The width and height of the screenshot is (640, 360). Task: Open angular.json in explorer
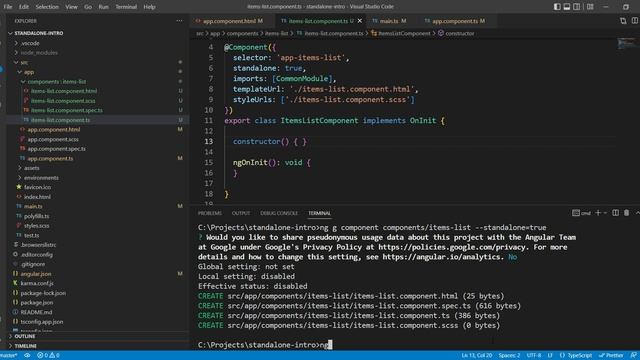click(36, 274)
